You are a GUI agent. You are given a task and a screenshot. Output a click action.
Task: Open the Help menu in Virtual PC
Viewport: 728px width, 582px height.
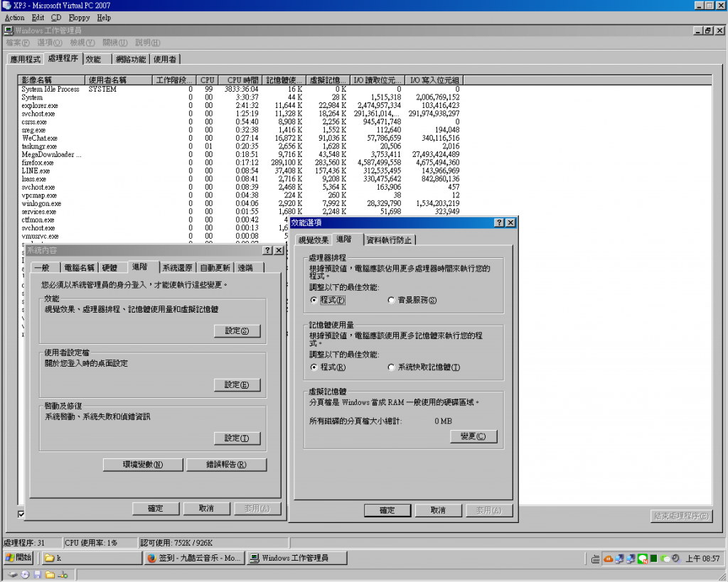click(x=104, y=18)
